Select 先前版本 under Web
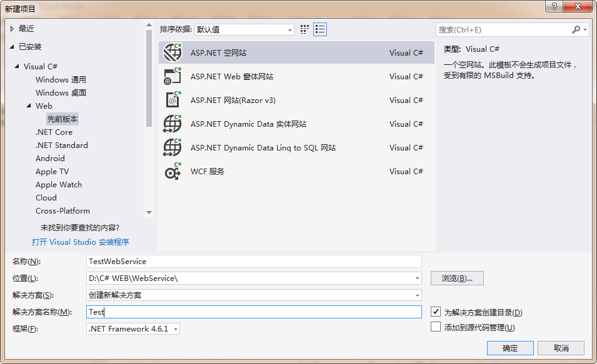597x364 pixels. point(63,119)
